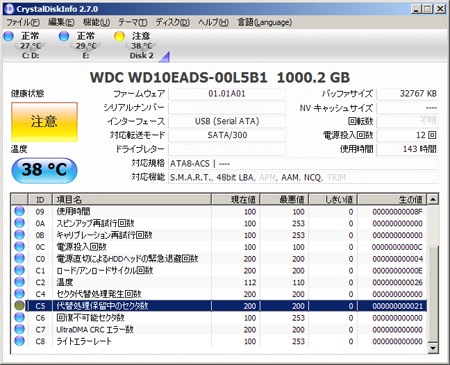The image size is (450, 365).
Task: Click the blue status icon for row C0
Action: point(19,258)
